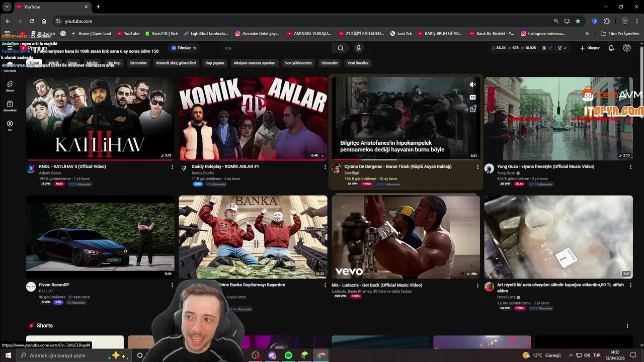Toggle captions on the Cyrano preview

tap(472, 97)
